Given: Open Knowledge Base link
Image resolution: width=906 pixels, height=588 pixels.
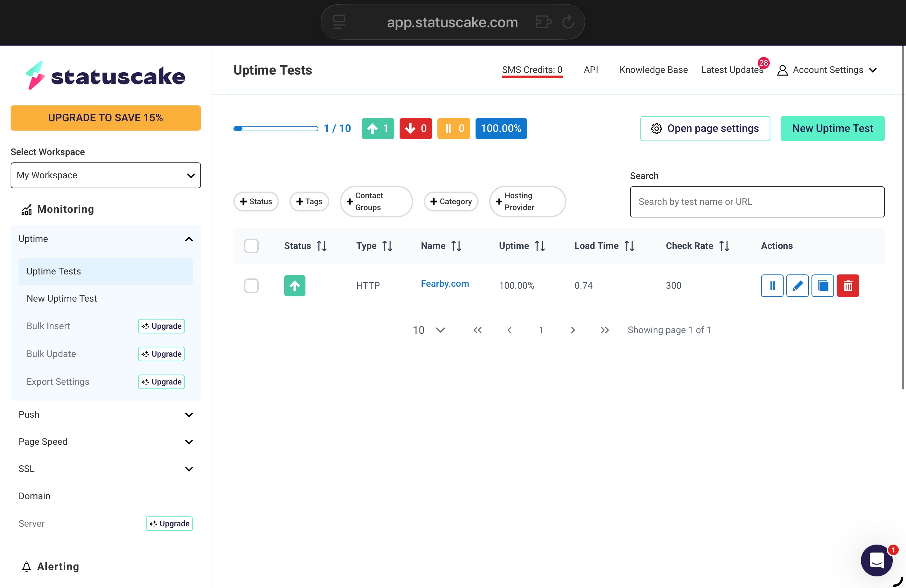Looking at the screenshot, I should (x=653, y=70).
